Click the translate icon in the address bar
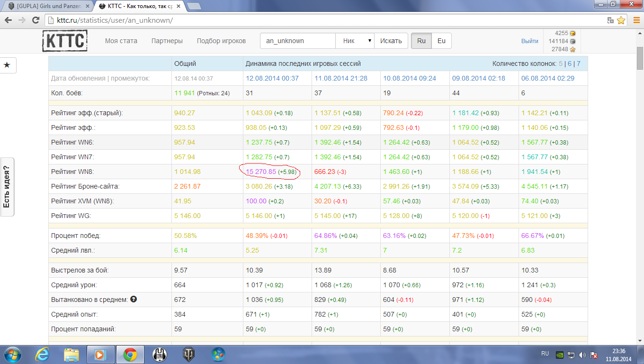The height and width of the screenshot is (364, 644). pos(610,20)
